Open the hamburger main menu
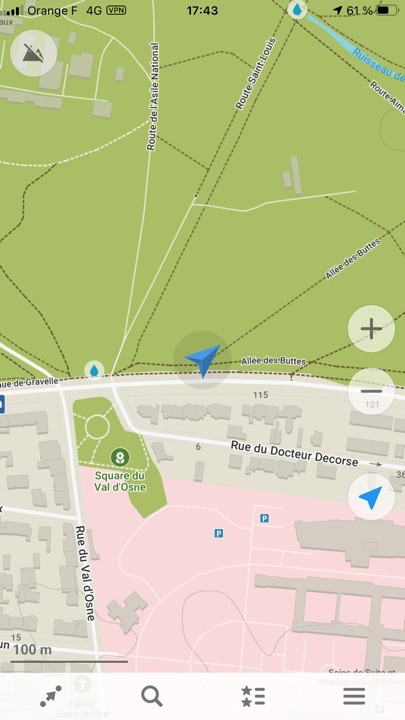This screenshot has height=720, width=405. pyautogui.click(x=354, y=696)
